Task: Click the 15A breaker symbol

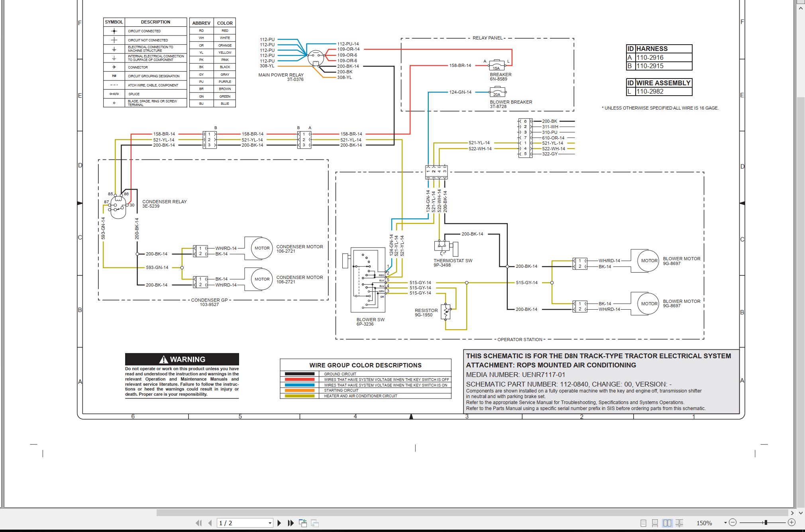Action: 497,65
